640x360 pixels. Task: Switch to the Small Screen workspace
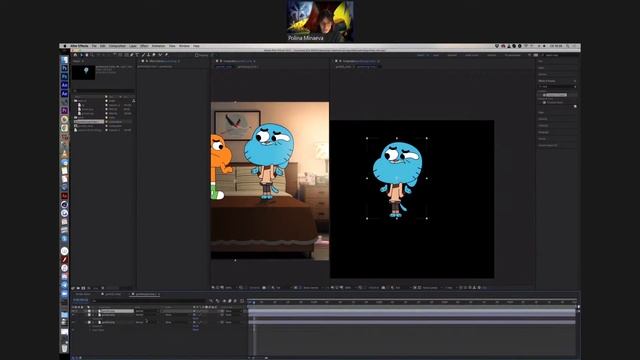[472, 55]
